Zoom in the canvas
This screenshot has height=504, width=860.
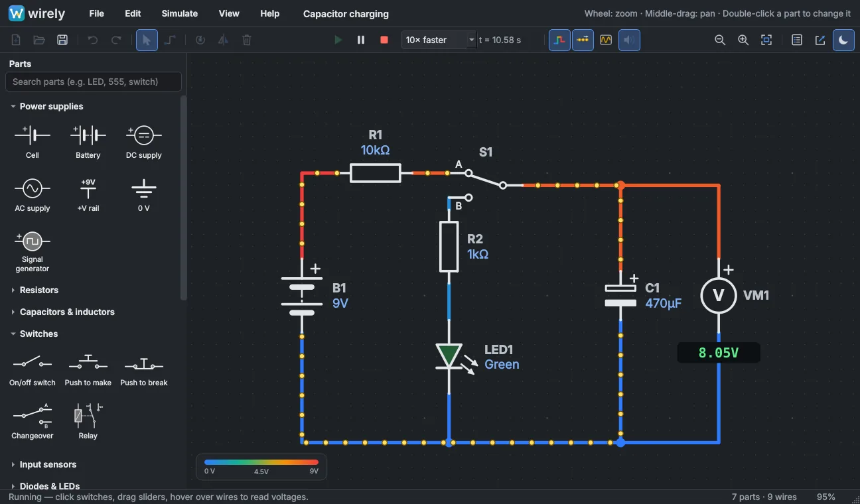pos(743,40)
